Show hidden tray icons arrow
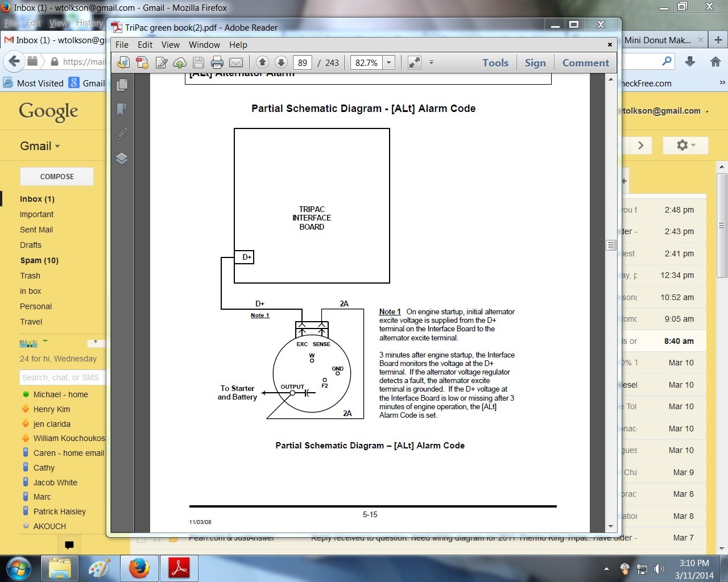 606,569
